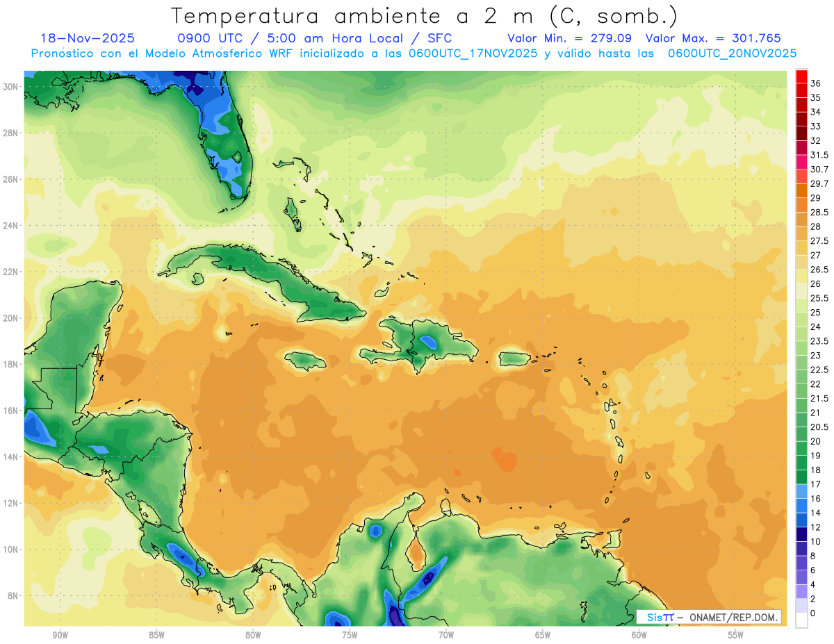Click "0900 UTC / 5:00 am Hora Local" text
834x644 pixels.
[x=290, y=38]
